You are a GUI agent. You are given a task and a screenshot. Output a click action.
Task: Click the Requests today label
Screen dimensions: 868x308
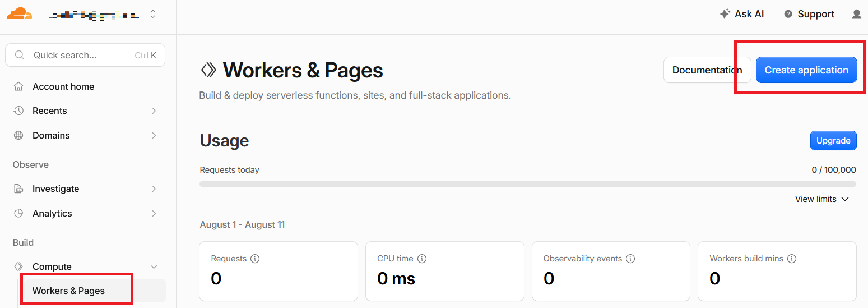pos(229,170)
